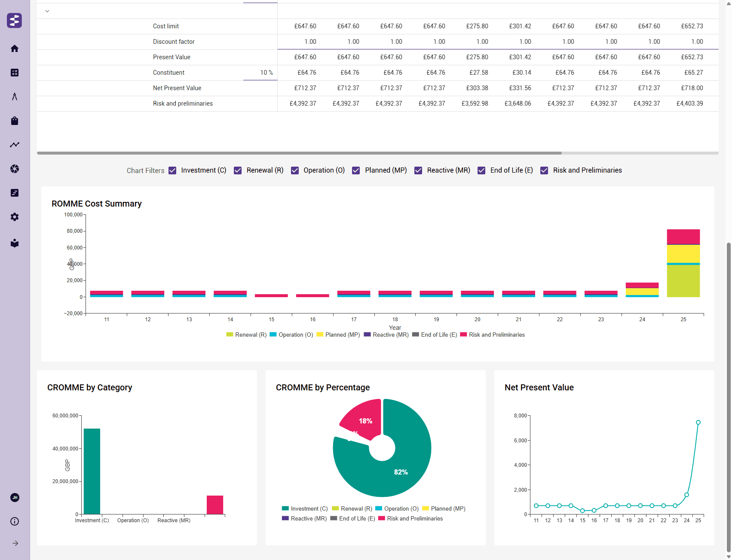The width and height of the screenshot is (732, 560).
Task: Open the trend line chart icon
Action: pyautogui.click(x=15, y=145)
